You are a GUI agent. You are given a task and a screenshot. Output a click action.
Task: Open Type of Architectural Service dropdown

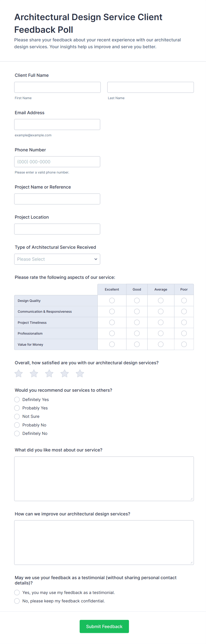pyautogui.click(x=57, y=259)
